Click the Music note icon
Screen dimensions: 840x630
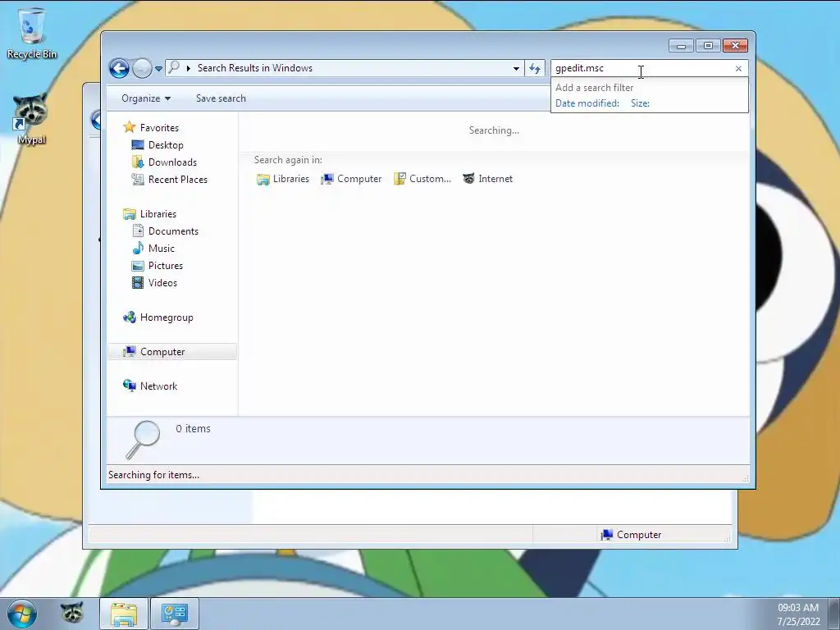138,248
